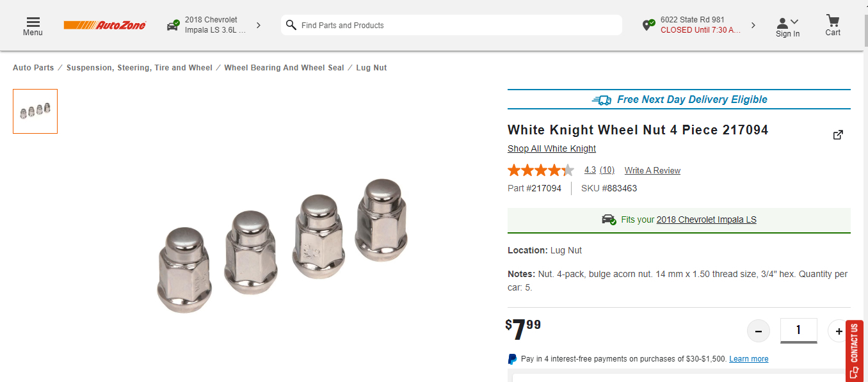This screenshot has width=868, height=382.
Task: Click the quantity input field
Action: [798, 330]
